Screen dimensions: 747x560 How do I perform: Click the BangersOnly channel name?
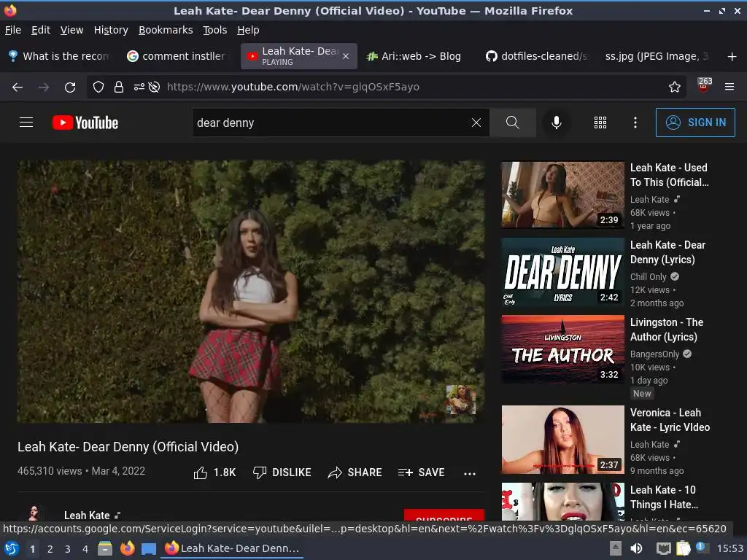pyautogui.click(x=654, y=354)
